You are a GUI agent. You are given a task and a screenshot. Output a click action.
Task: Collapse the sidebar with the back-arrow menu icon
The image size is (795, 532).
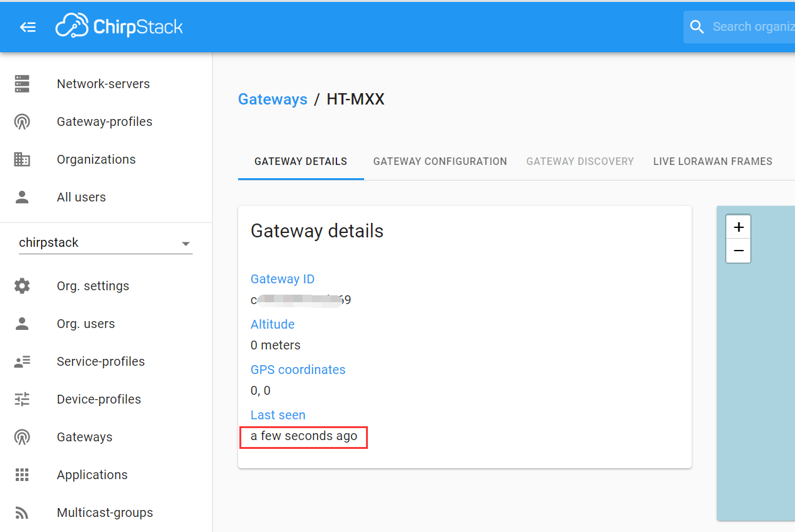[x=28, y=27]
